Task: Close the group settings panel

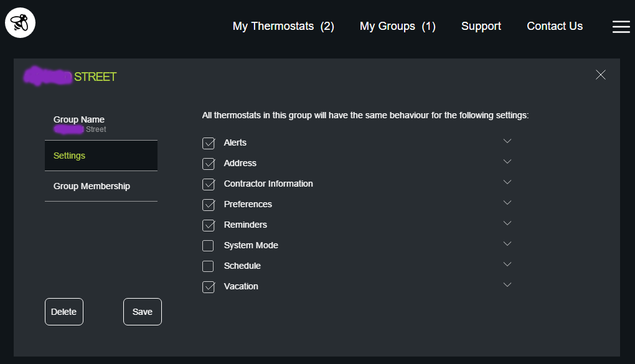Action: click(x=600, y=75)
